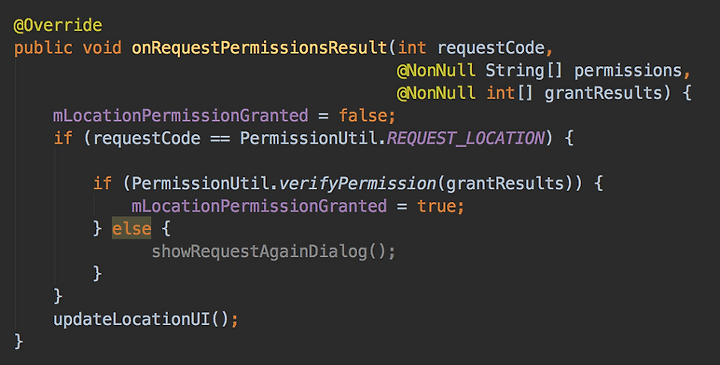720x365 pixels.
Task: Click the showRequestAgainDialog() call
Action: 274,252
